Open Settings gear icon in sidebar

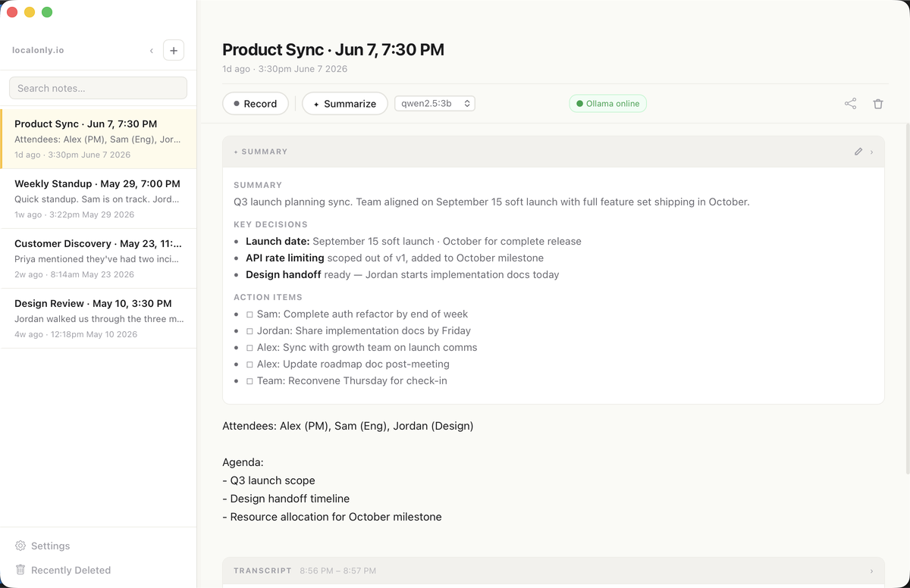(x=20, y=546)
